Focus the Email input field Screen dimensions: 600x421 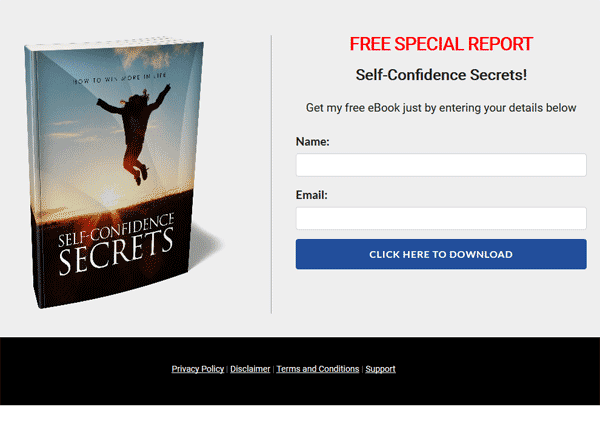click(441, 218)
